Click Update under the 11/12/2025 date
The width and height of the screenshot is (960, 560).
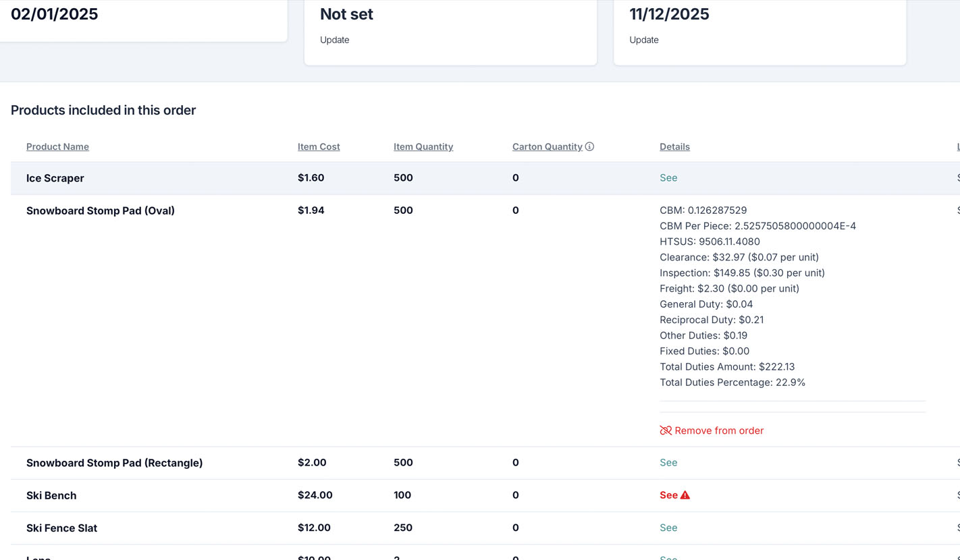pyautogui.click(x=643, y=40)
